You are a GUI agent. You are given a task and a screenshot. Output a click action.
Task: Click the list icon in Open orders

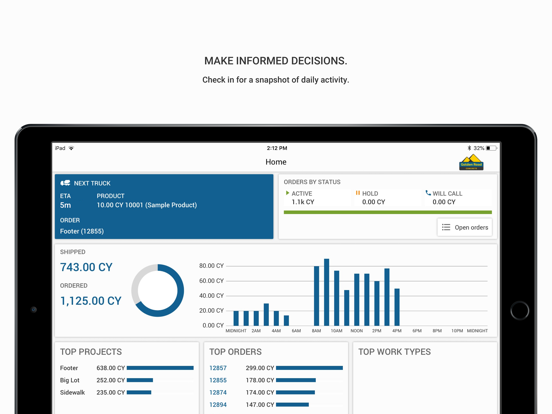tap(446, 227)
